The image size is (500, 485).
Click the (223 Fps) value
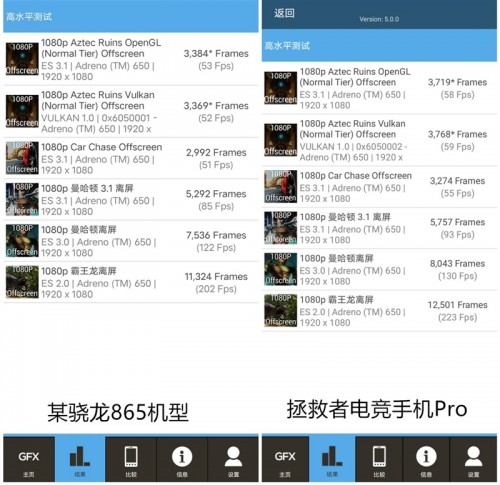[x=457, y=317]
